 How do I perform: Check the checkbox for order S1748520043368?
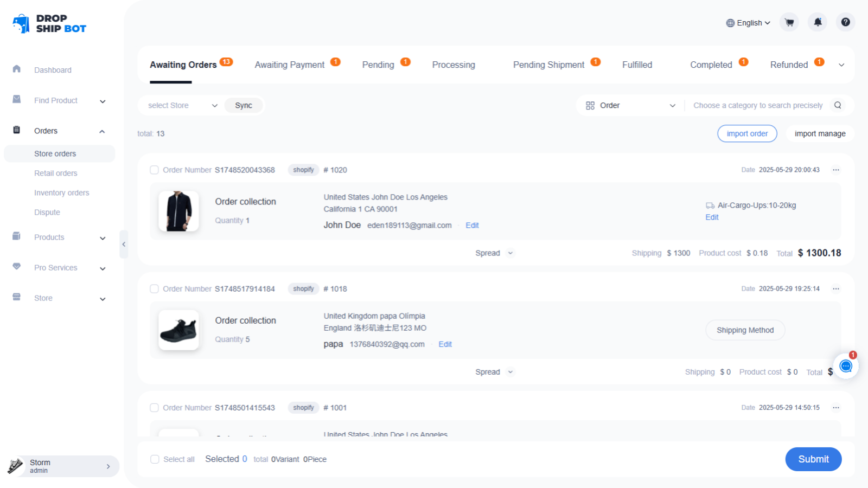pyautogui.click(x=154, y=170)
